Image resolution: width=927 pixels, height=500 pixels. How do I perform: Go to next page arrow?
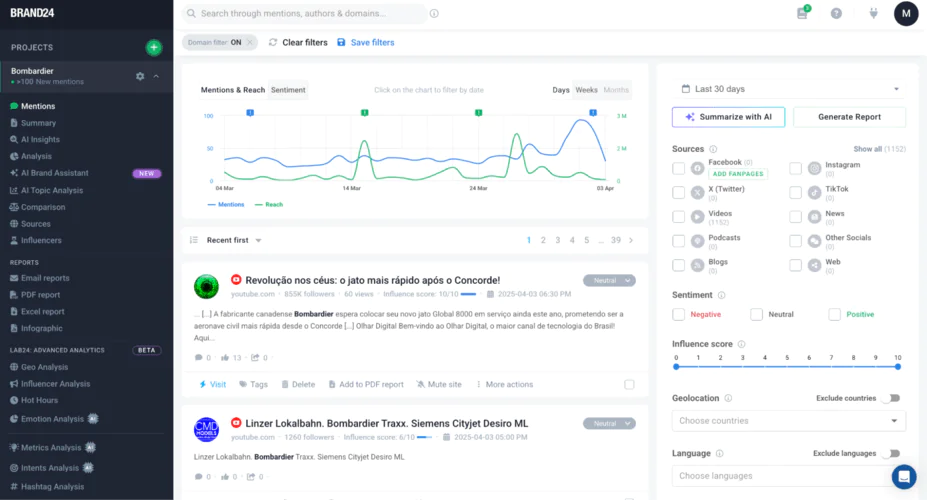click(x=631, y=241)
